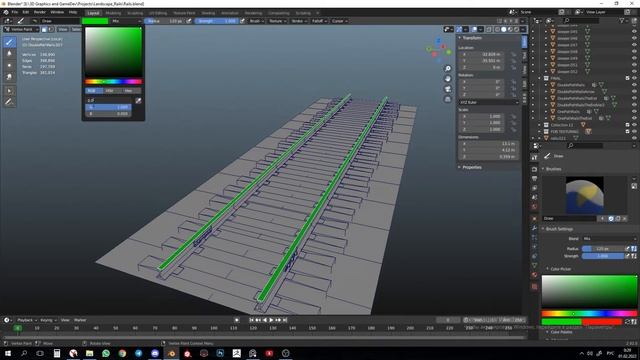This screenshot has width=640, height=360.
Task: Click the View menu in the viewport header
Action: pyautogui.click(x=62, y=29)
